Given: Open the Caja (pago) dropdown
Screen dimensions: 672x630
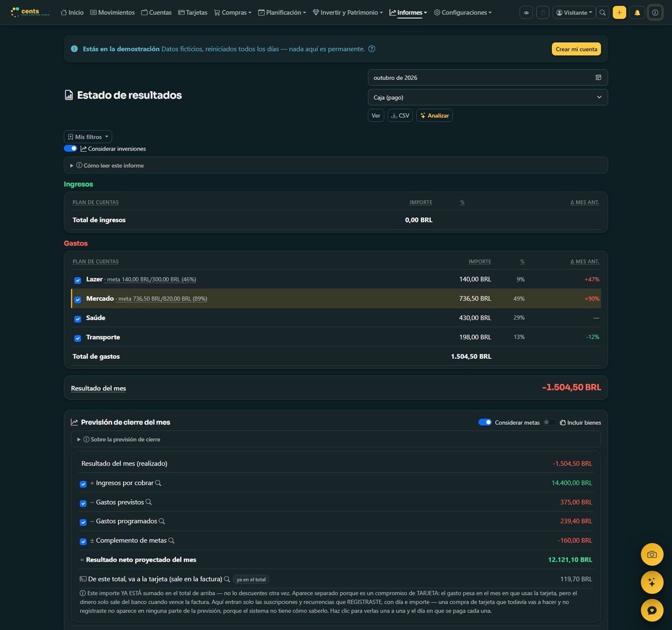Looking at the screenshot, I should coord(488,97).
